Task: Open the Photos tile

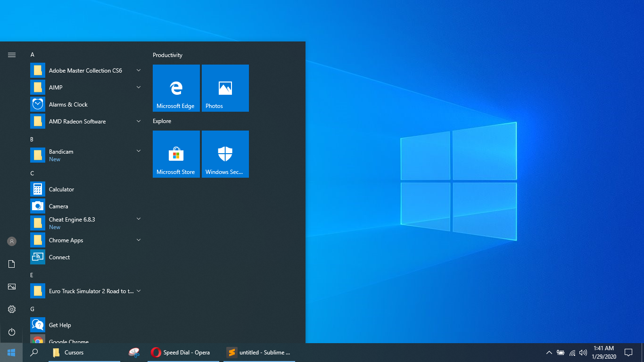Action: pyautogui.click(x=225, y=88)
